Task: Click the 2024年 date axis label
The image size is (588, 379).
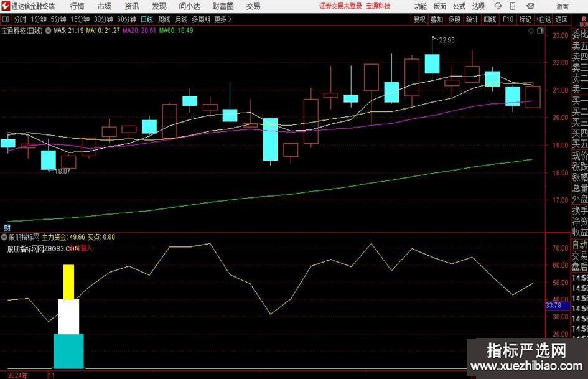Action: point(17,375)
